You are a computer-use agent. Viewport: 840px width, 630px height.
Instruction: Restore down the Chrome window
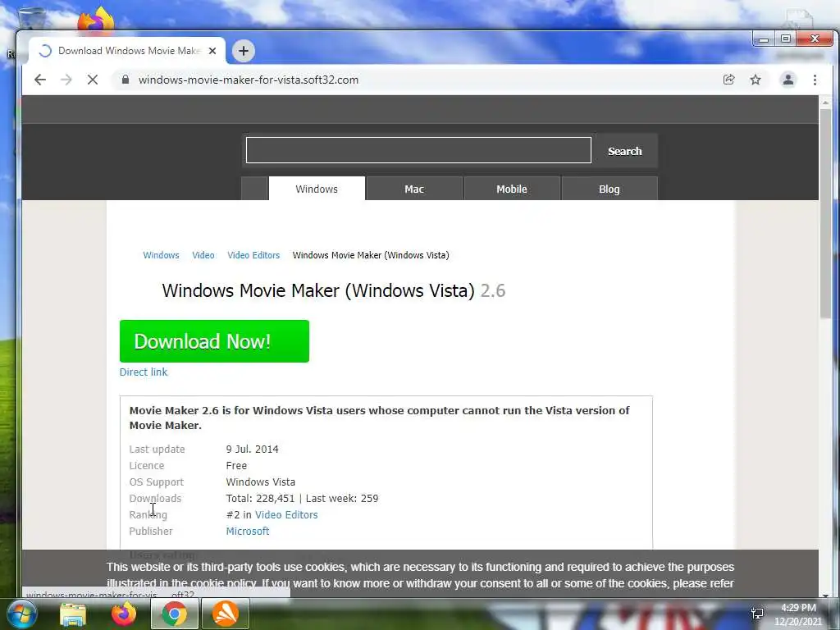point(785,39)
